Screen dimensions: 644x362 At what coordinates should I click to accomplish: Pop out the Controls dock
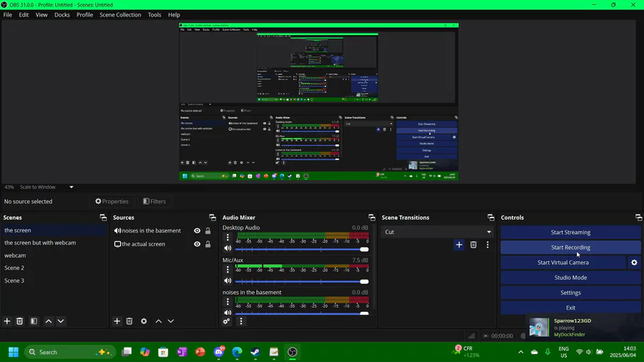639,217
